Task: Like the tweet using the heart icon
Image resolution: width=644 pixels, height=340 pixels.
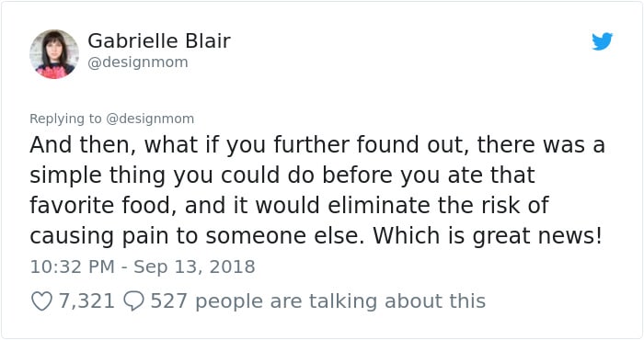Action: [x=41, y=301]
